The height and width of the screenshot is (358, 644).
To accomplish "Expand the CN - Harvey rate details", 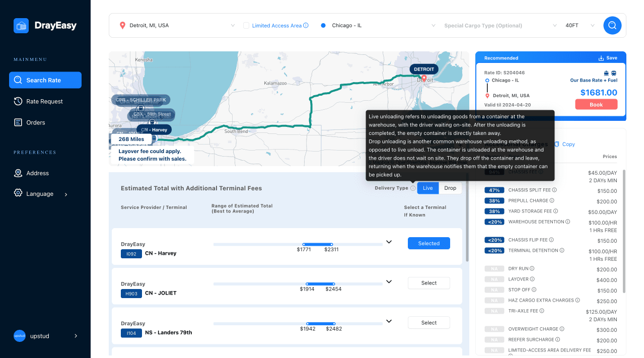I will [389, 242].
